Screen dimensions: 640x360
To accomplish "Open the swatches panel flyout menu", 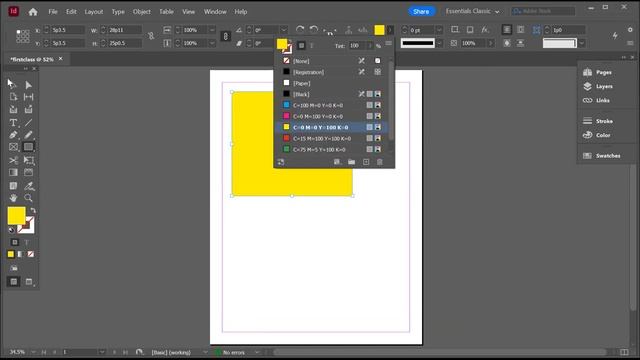I will [x=389, y=43].
